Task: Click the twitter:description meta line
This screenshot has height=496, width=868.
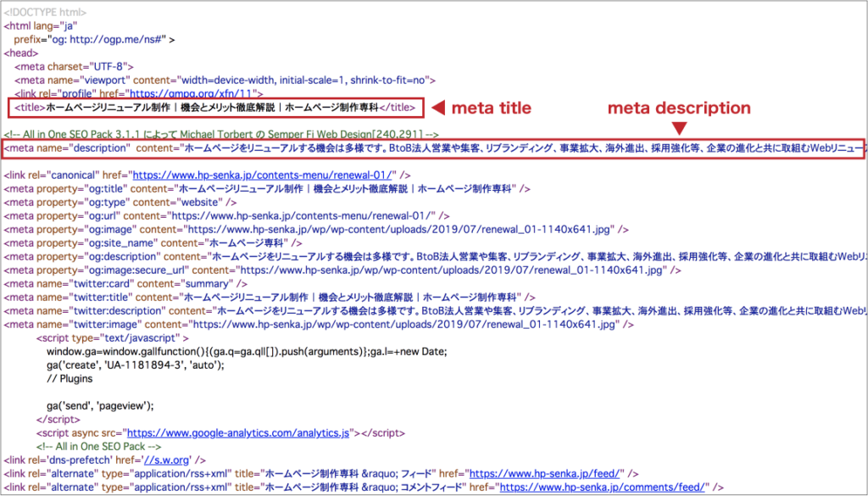Action: point(435,310)
